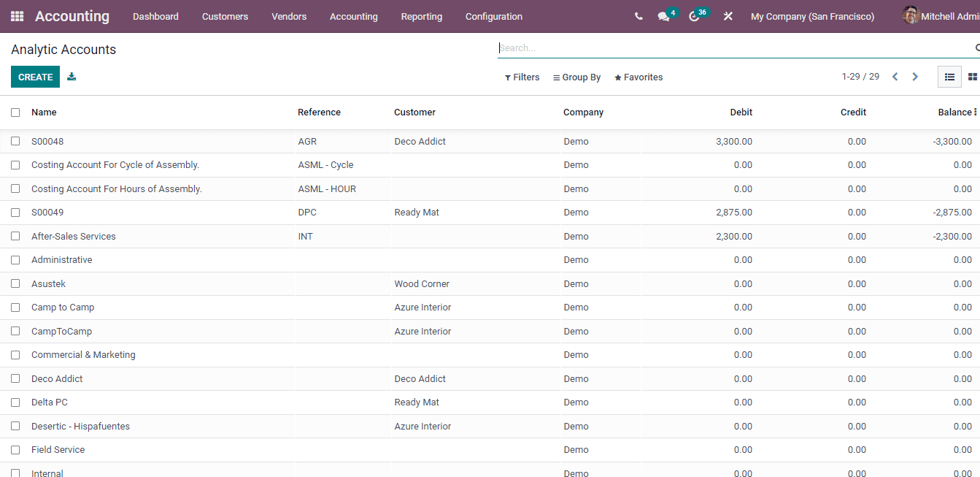Open the conversations icon showing 4 messages
The width and height of the screenshot is (980, 477).
[664, 16]
